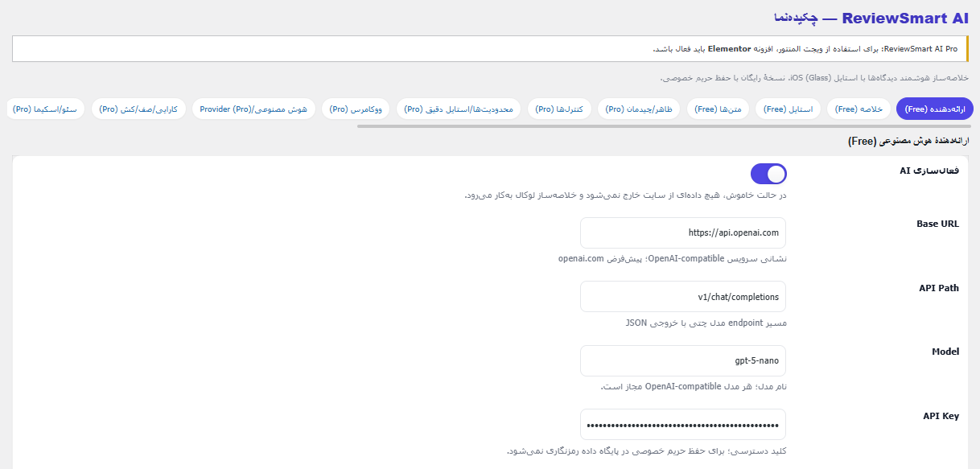
Task: Select the کارایی/صف/کش (Pro) tab
Action: 138,109
